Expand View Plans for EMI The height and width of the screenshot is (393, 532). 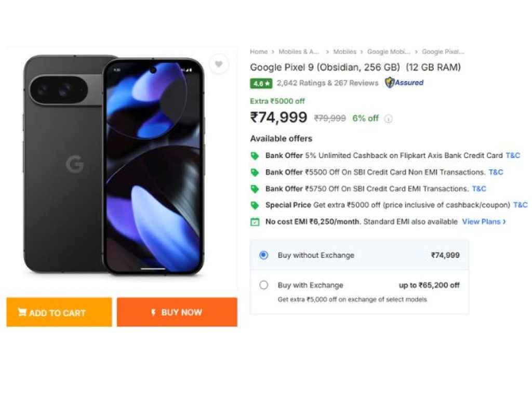(x=484, y=221)
